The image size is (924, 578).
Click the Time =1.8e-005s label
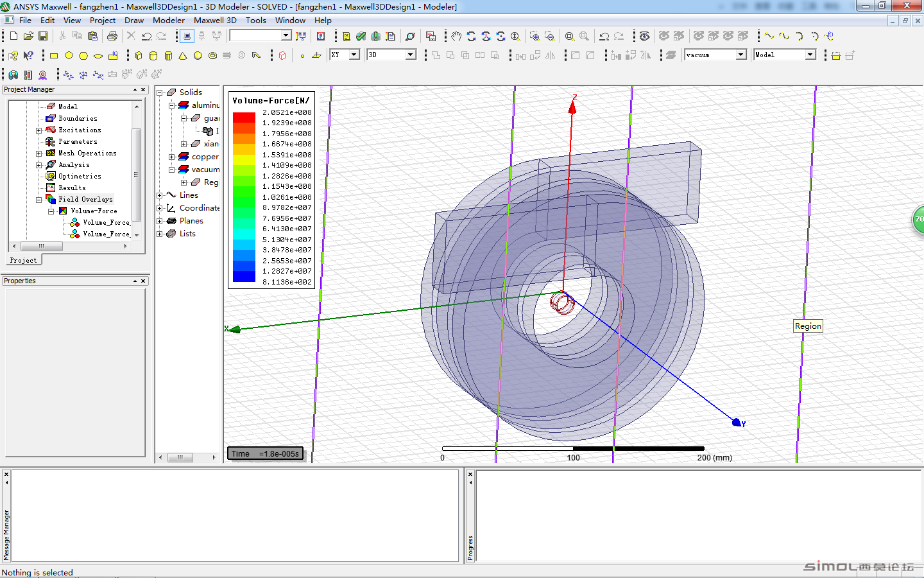[265, 453]
